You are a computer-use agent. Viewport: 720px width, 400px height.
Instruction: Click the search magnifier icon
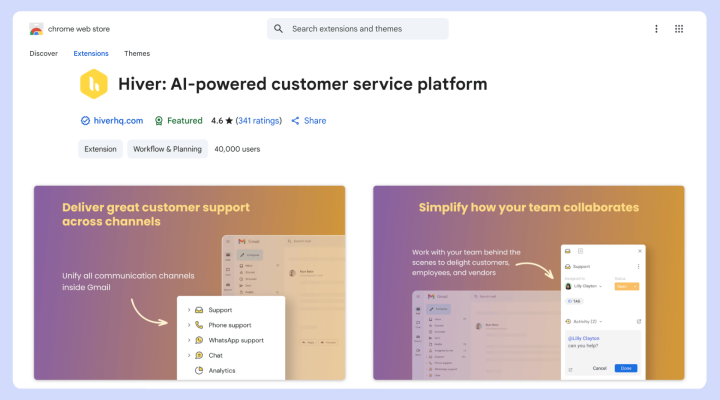[x=278, y=29]
